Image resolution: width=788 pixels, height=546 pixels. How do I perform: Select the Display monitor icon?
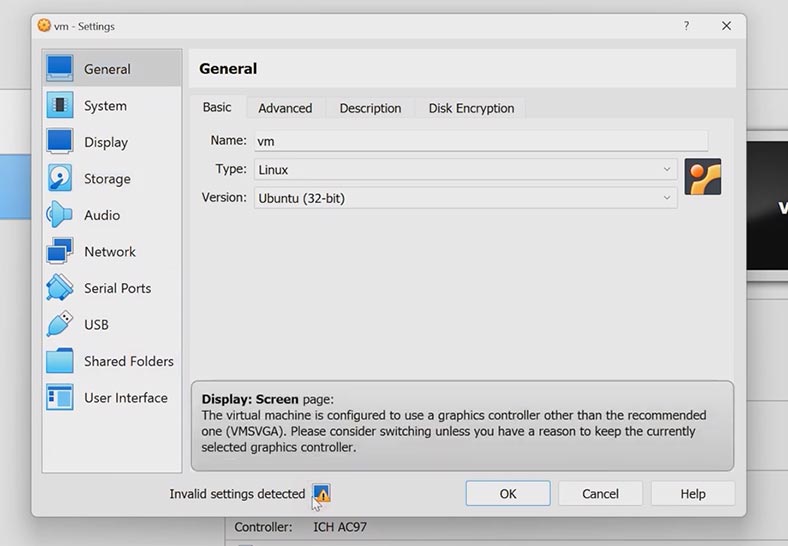pos(60,141)
